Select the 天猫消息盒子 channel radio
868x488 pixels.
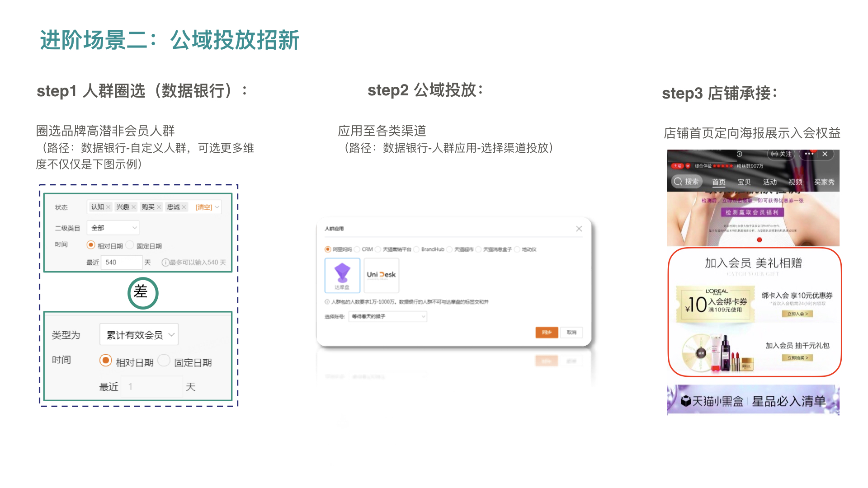[x=478, y=249]
